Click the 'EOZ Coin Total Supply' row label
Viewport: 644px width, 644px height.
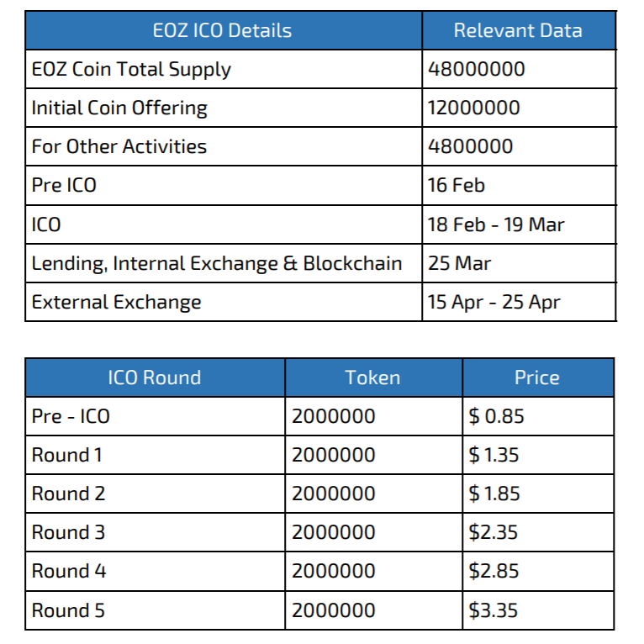point(131,70)
